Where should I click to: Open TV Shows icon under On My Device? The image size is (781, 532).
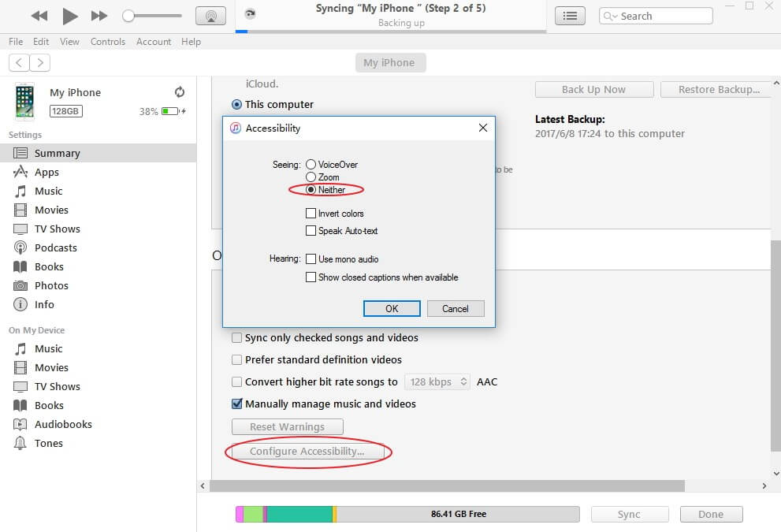point(20,386)
